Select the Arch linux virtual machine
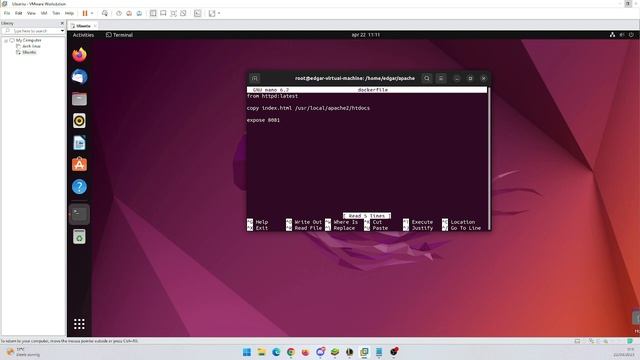The width and height of the screenshot is (640, 360). coord(31,46)
